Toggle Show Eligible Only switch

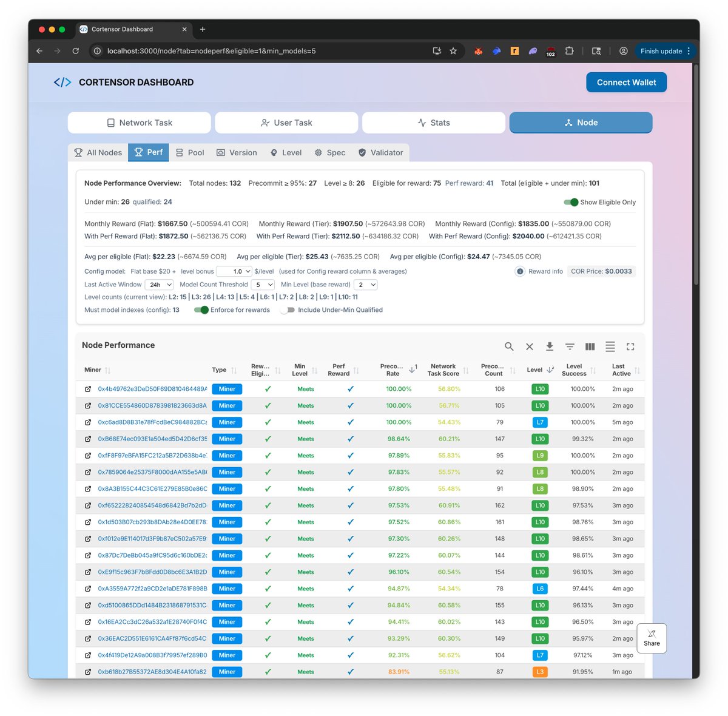571,202
